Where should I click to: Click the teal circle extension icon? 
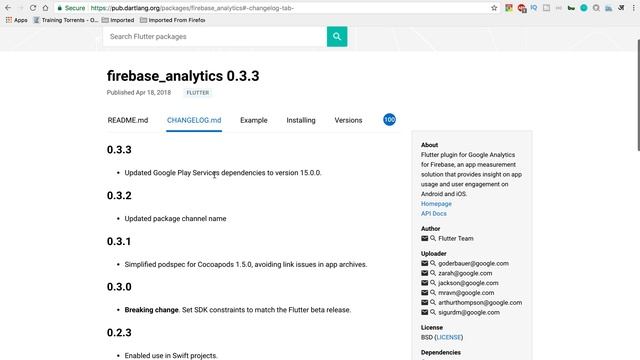click(584, 8)
